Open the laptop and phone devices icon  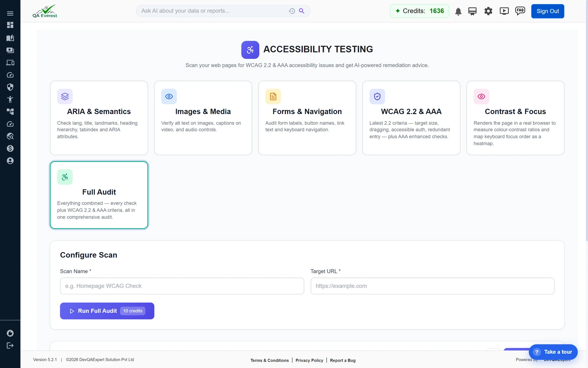[x=10, y=63]
